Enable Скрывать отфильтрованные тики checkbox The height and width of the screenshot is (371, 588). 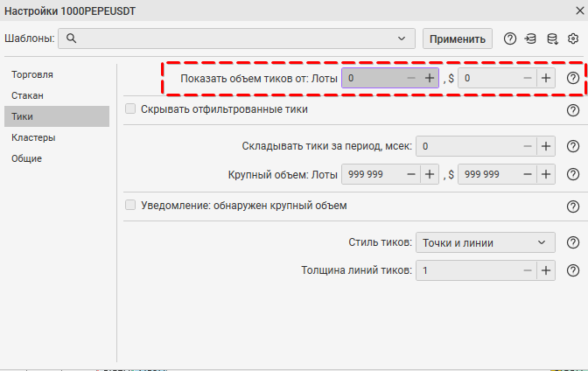130,109
